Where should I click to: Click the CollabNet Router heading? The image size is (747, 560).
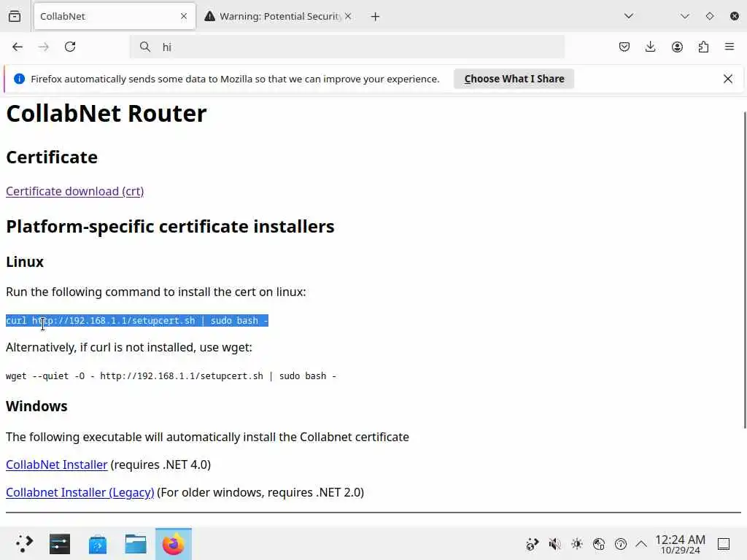(107, 113)
